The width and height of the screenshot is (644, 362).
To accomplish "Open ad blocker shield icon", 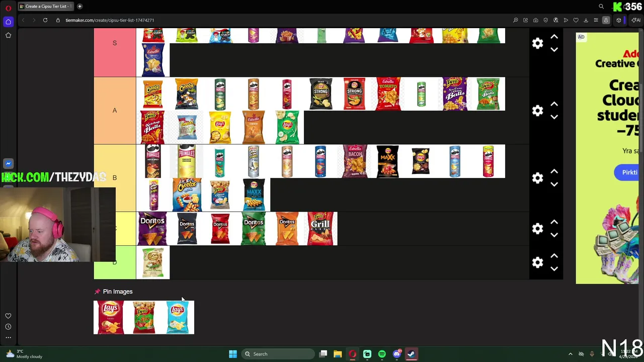I will [x=546, y=20].
